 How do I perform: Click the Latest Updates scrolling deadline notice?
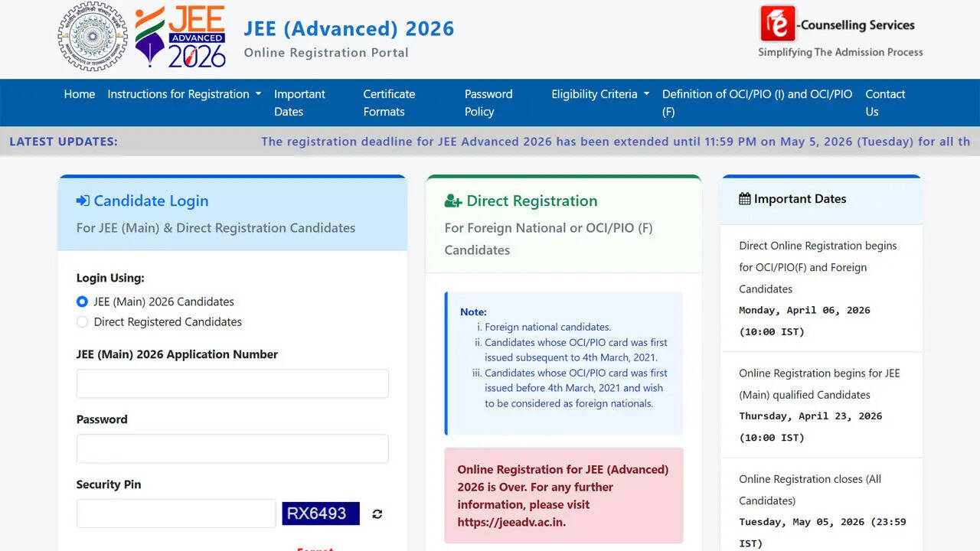(x=616, y=142)
